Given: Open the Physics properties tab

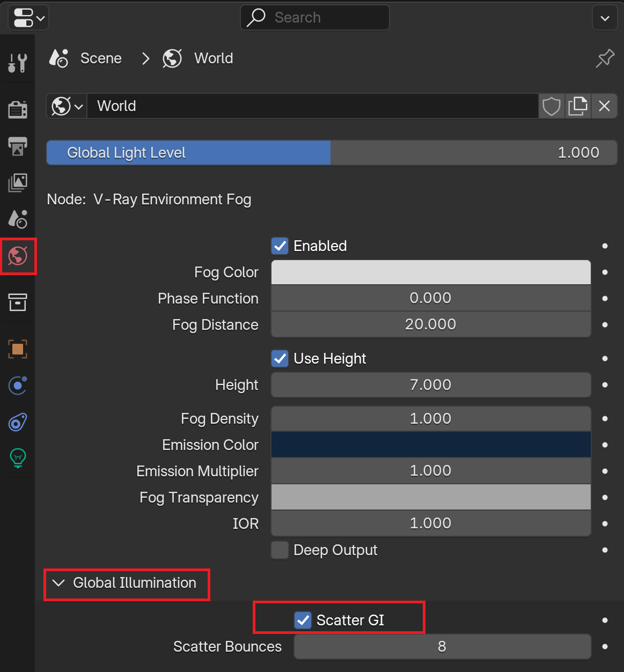Looking at the screenshot, I should 18,386.
